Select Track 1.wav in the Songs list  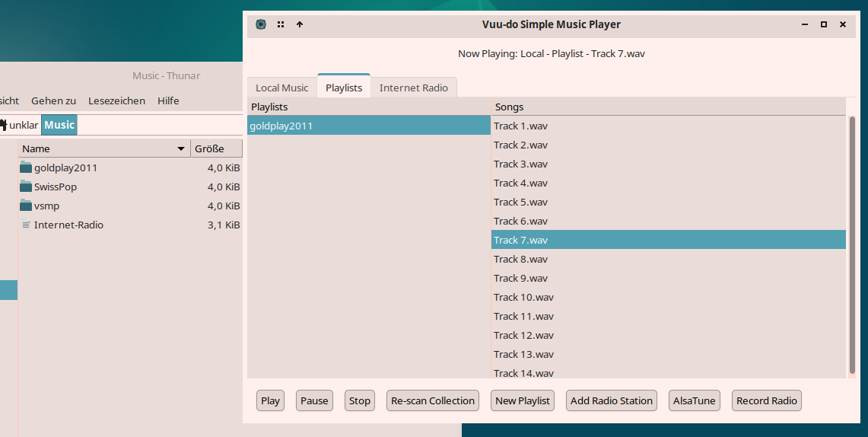tap(669, 126)
